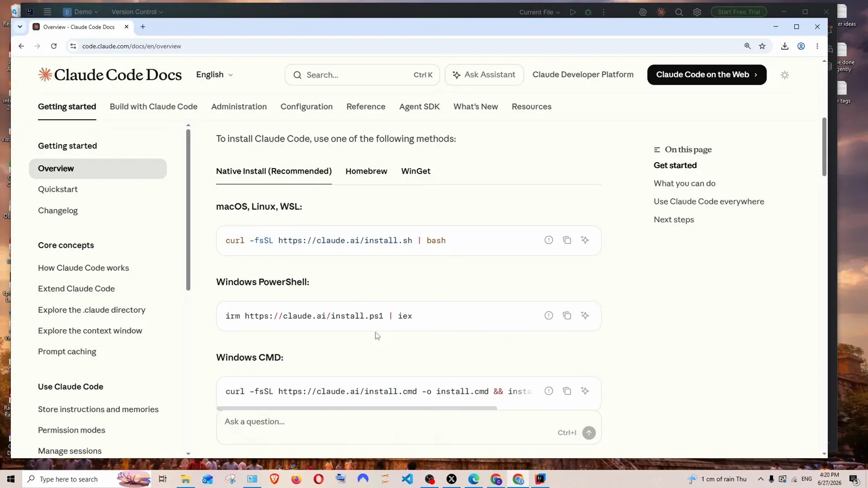Switch to the WinGet install tab
Image resolution: width=868 pixels, height=488 pixels.
[416, 171]
